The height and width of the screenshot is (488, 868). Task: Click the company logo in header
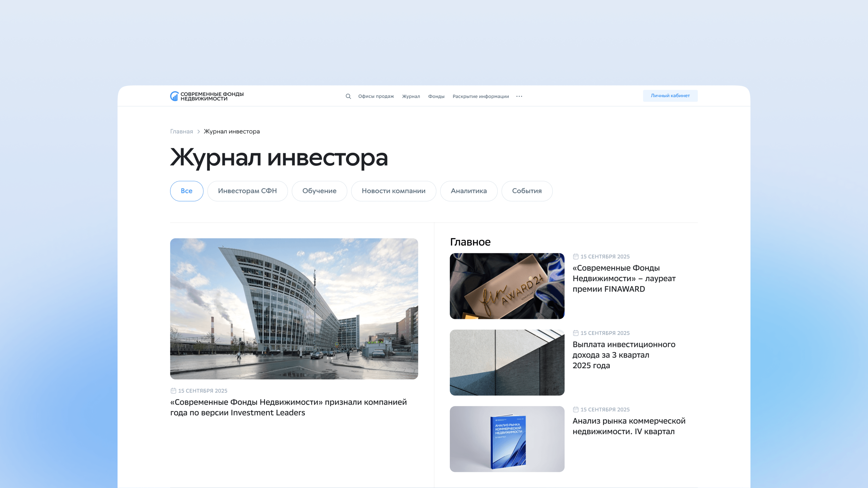pyautogui.click(x=207, y=96)
